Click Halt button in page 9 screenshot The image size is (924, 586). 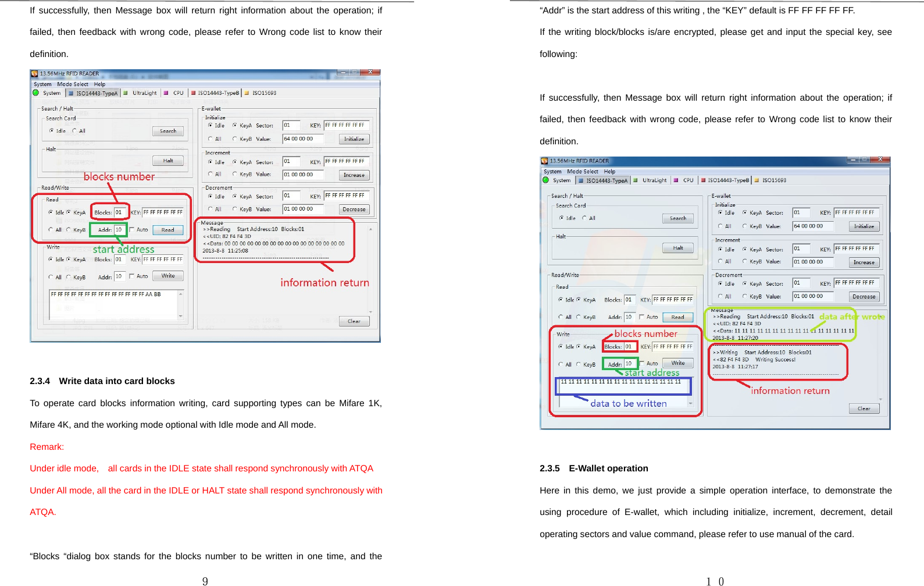click(x=168, y=161)
